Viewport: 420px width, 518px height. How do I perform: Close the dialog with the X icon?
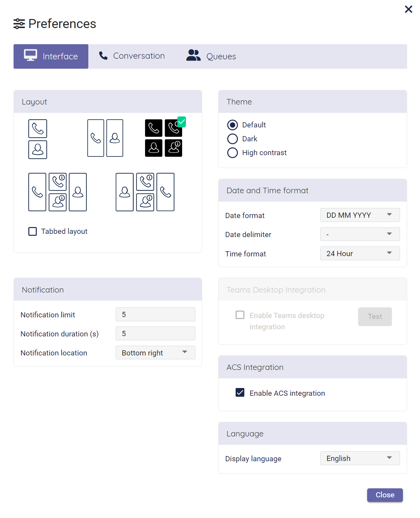(408, 9)
